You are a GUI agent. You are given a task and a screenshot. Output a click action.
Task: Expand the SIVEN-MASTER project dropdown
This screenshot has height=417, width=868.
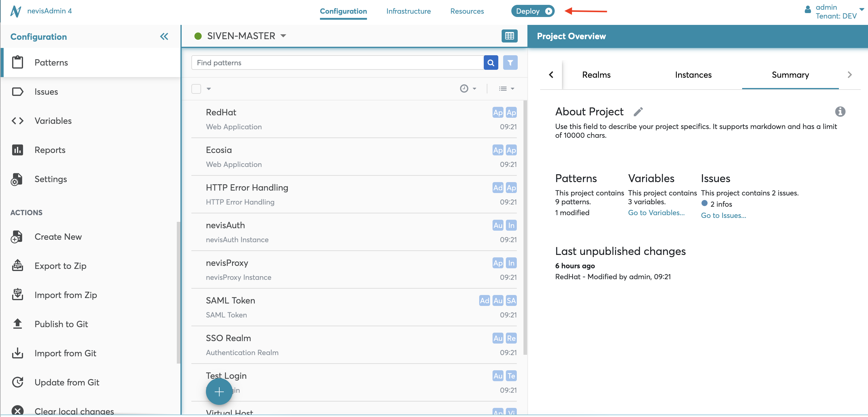[x=283, y=36]
